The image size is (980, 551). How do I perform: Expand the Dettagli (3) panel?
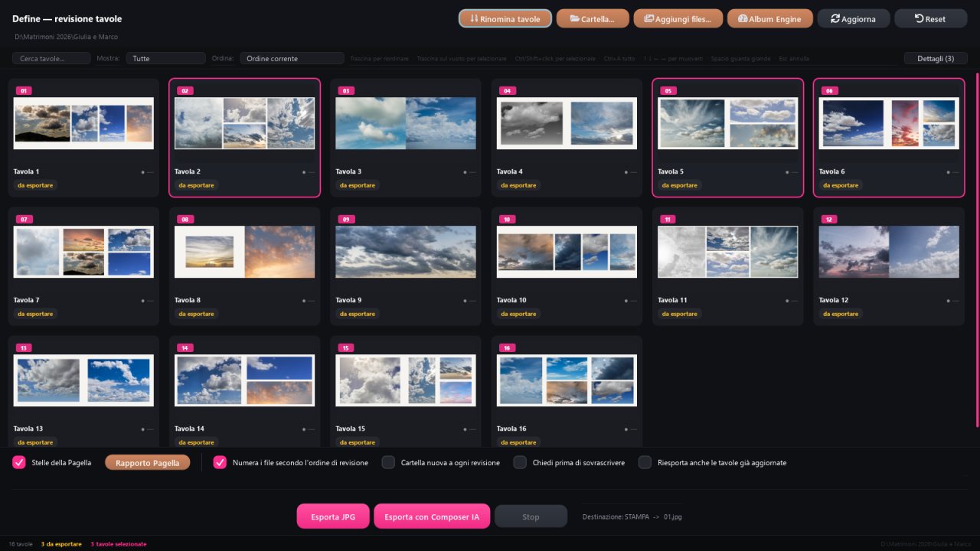pyautogui.click(x=936, y=58)
